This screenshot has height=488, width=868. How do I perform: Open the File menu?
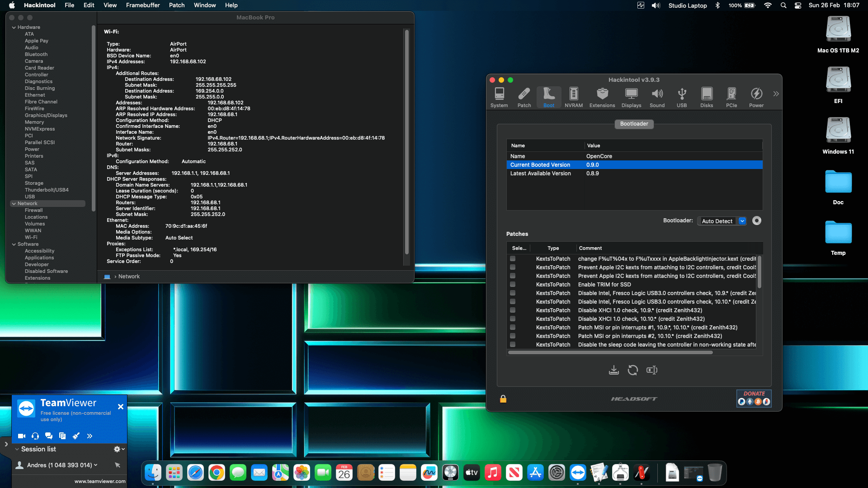click(x=69, y=5)
